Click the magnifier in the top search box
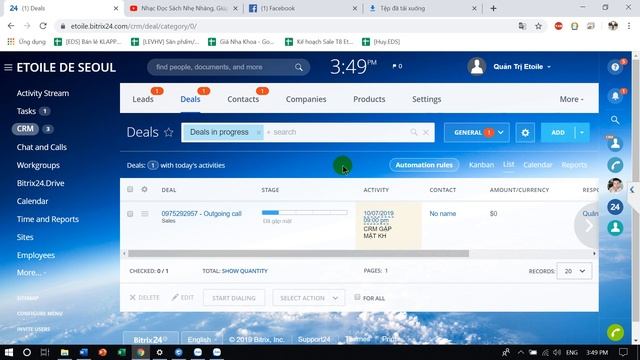Image resolution: width=640 pixels, height=360 pixels. [299, 67]
